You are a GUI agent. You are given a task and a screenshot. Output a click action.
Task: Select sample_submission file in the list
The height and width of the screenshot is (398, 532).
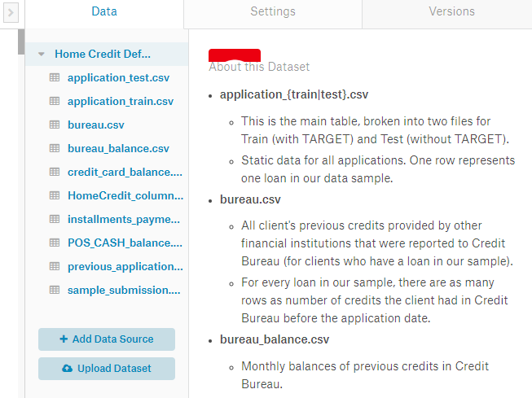tap(124, 290)
